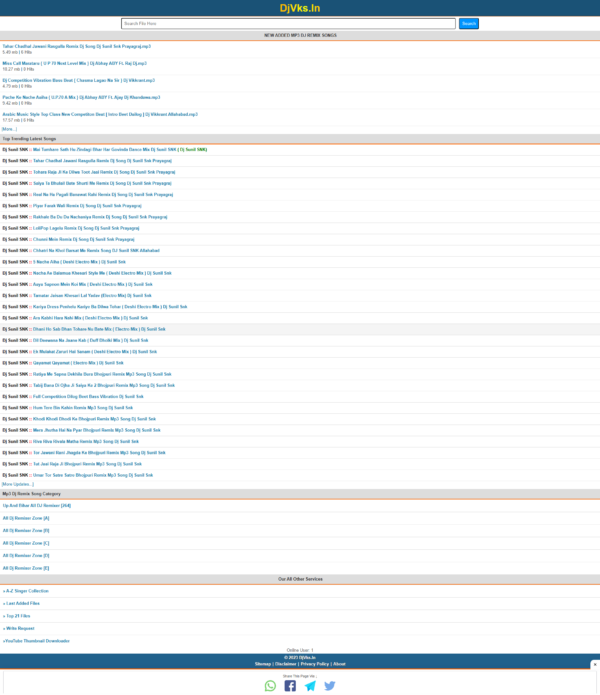This screenshot has width=600, height=695.
Task: Open Aaya Sapnon Mein Koi Mix
Action: (x=93, y=284)
